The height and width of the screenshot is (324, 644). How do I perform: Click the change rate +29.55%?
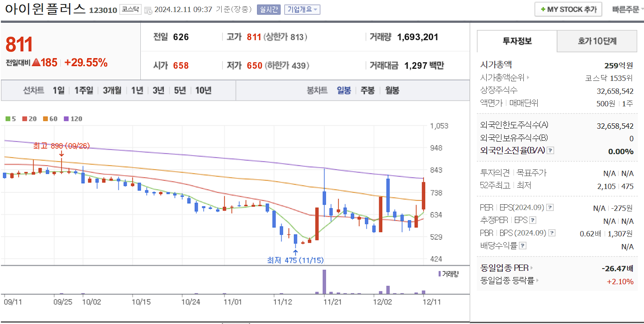click(86, 63)
